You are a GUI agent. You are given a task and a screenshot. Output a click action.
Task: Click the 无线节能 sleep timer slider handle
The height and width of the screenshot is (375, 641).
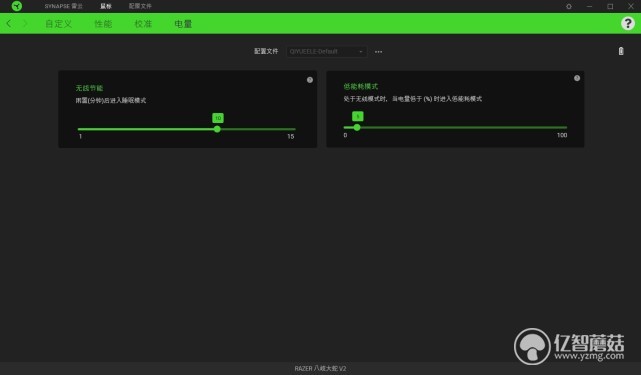pyautogui.click(x=217, y=129)
